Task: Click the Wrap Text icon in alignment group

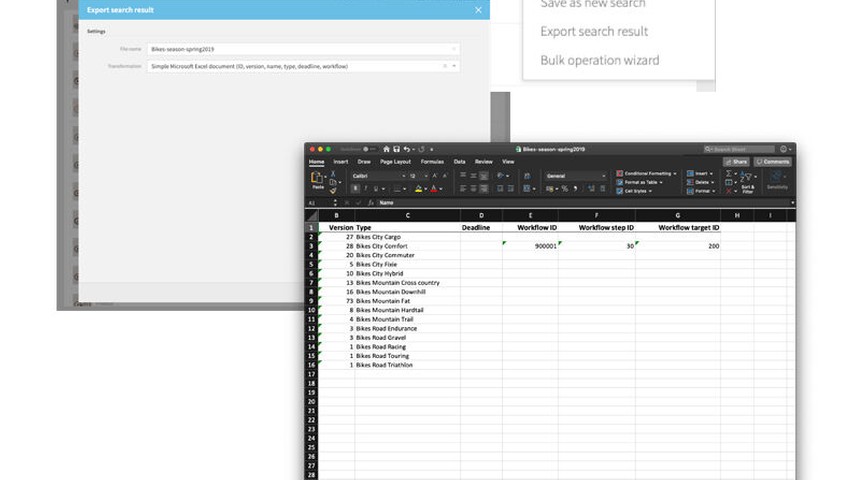Action: click(527, 176)
